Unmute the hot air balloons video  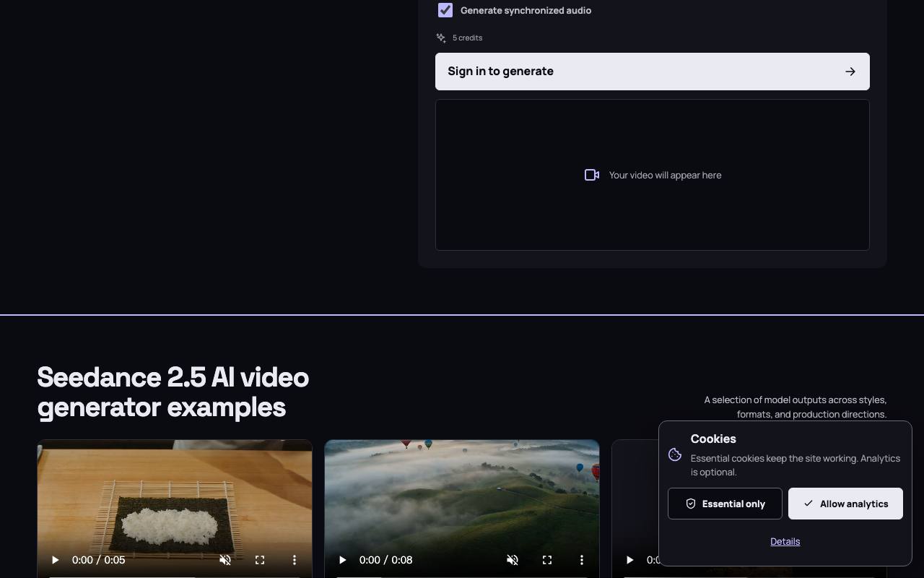(x=513, y=560)
